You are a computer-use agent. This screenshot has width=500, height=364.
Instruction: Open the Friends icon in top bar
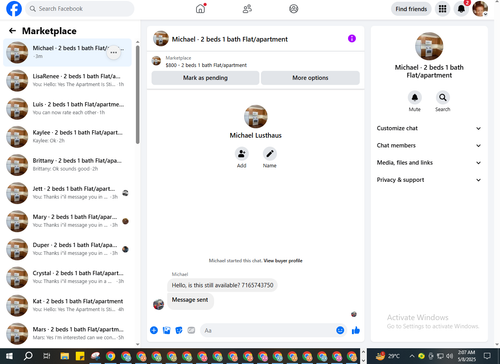[247, 9]
